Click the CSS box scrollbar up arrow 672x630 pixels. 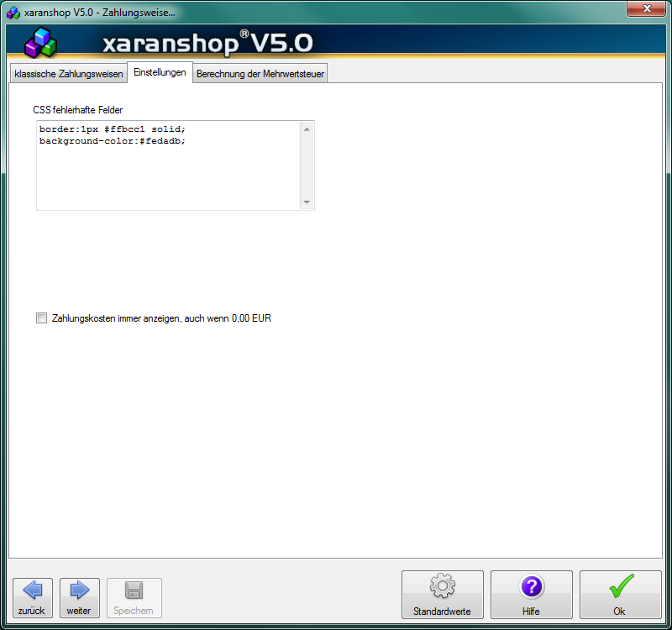[x=307, y=129]
